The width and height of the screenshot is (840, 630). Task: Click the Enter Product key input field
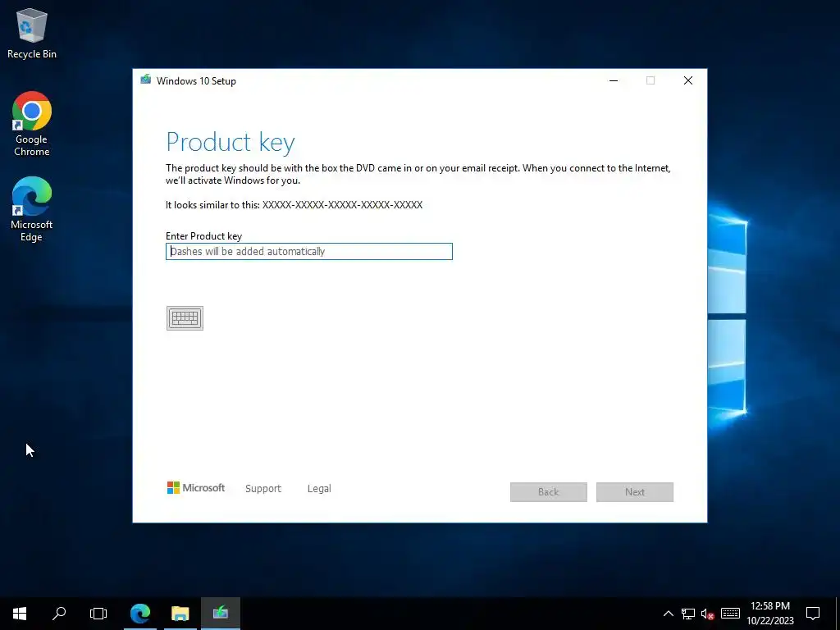[309, 251]
